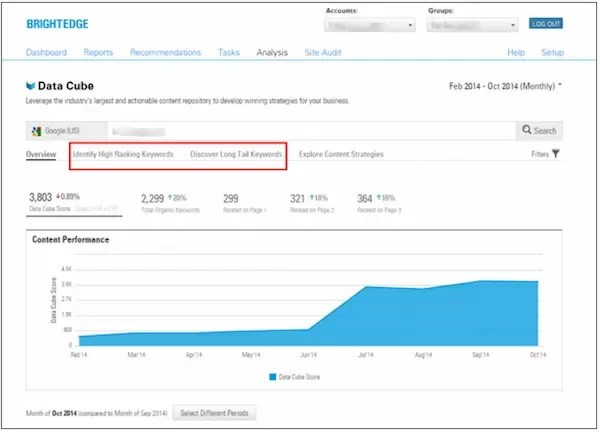Open the Reports menu
The width and height of the screenshot is (600, 432).
click(98, 52)
